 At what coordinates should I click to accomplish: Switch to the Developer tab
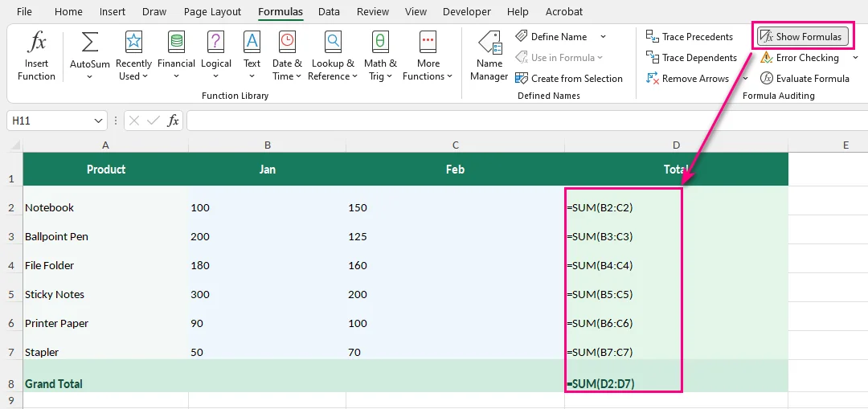(467, 11)
